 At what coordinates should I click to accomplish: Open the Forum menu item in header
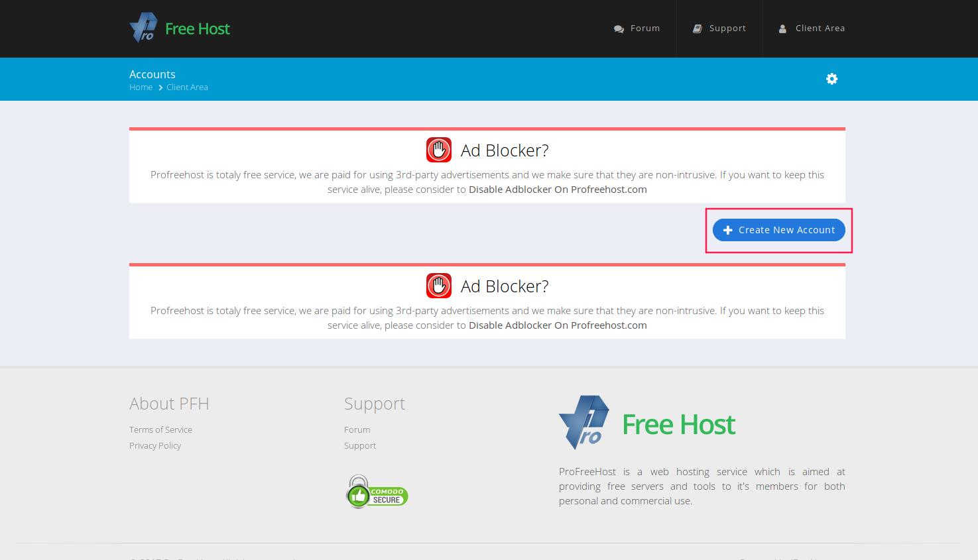644,28
